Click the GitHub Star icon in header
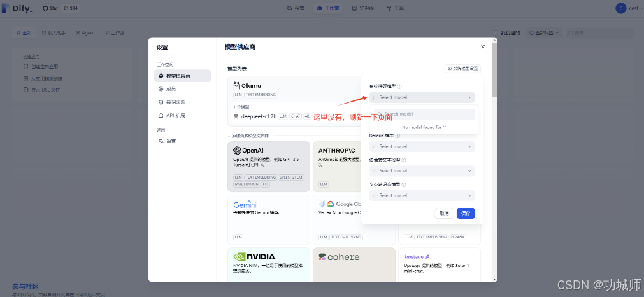Viewport: 644px width, 297px height. (46, 8)
